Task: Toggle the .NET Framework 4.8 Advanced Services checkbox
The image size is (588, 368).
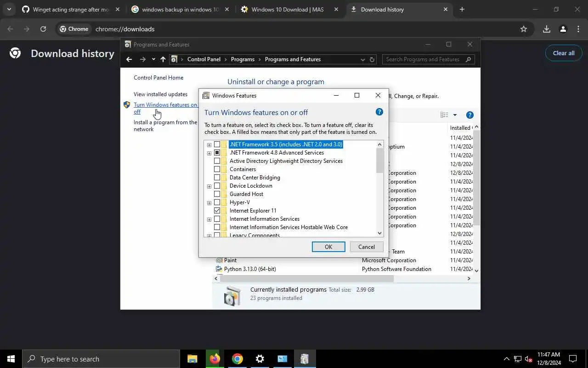Action: click(217, 153)
